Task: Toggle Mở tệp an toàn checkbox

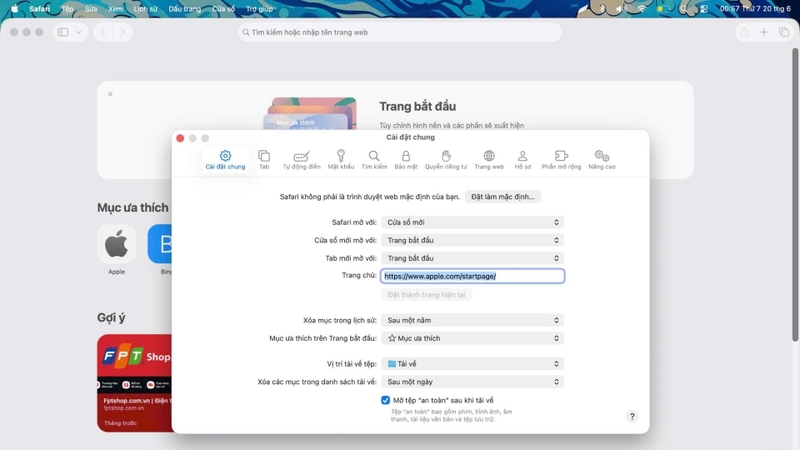Action: (385, 401)
